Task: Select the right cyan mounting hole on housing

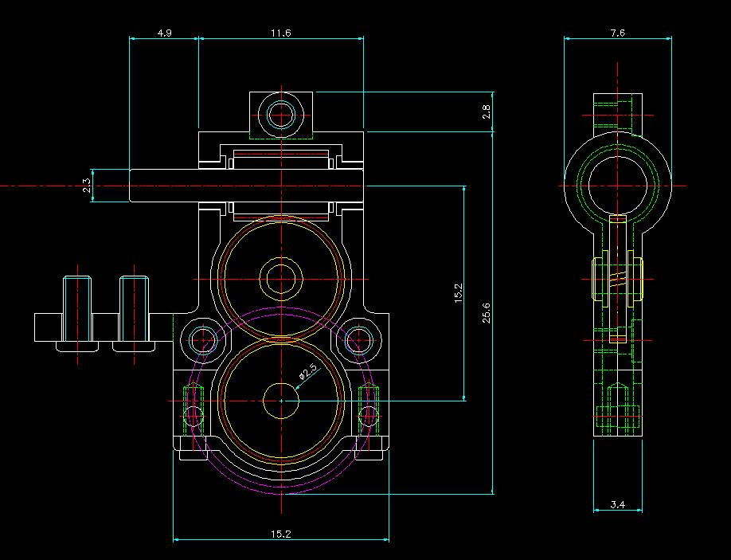Action: 358,339
